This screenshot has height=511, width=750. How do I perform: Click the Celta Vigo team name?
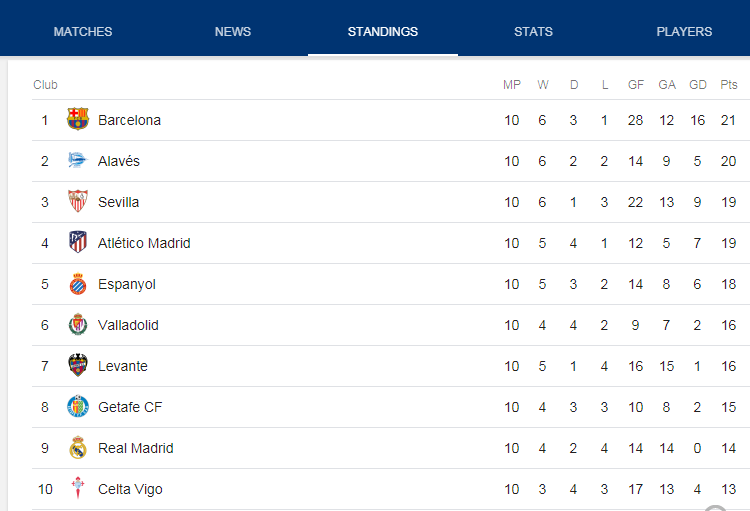click(130, 489)
